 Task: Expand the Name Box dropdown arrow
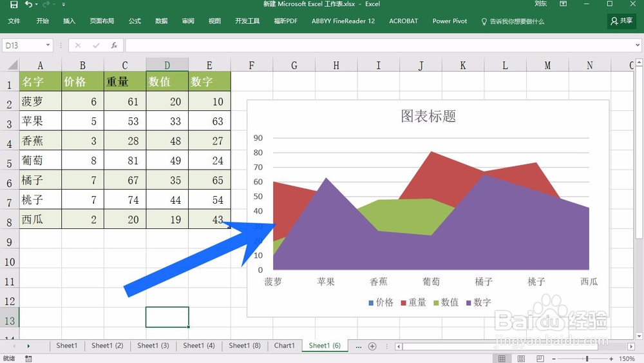point(48,45)
